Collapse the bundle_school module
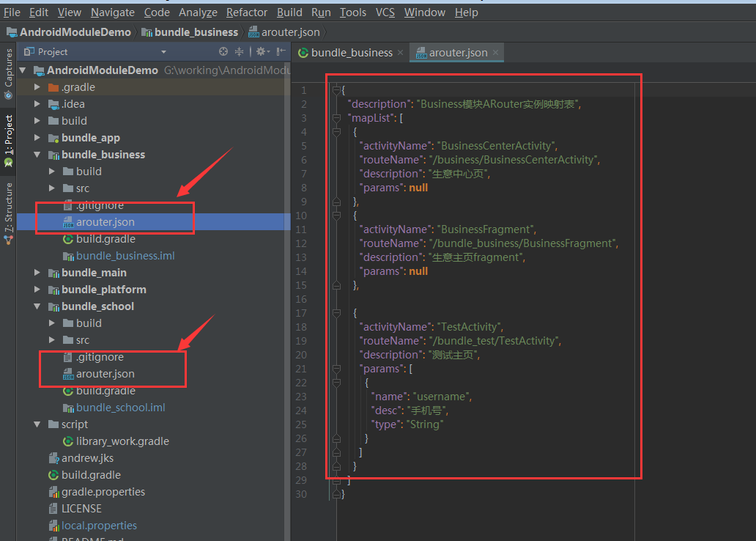 coord(37,306)
